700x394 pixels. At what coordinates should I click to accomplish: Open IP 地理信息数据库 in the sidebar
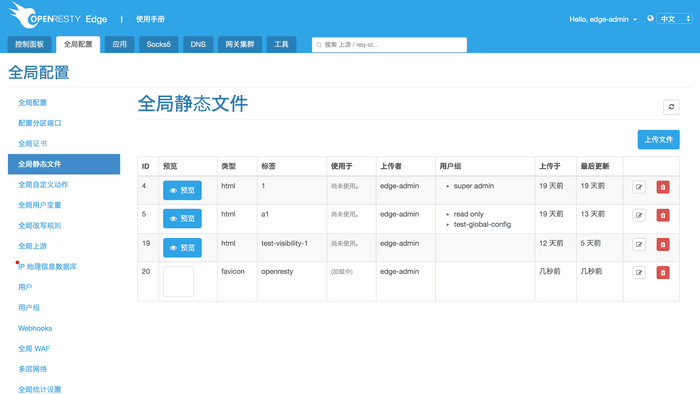47,267
